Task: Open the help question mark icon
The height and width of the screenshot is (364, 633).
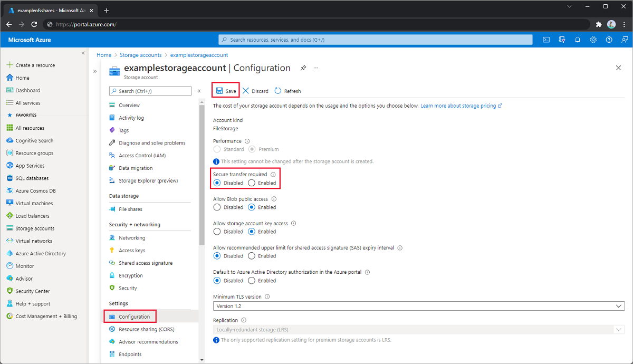Action: pos(609,40)
